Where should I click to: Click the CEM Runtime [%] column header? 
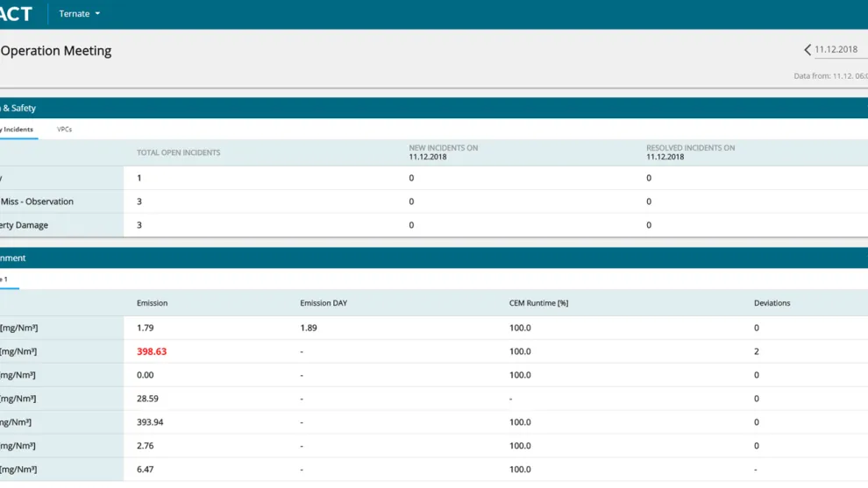(538, 303)
